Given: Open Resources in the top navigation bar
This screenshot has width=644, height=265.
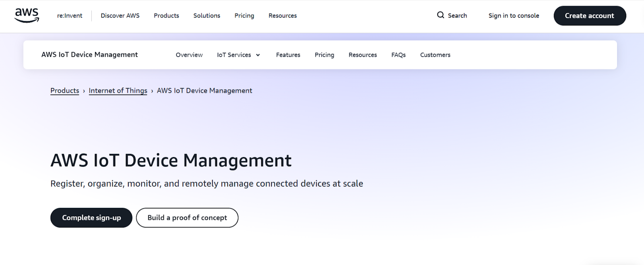Looking at the screenshot, I should 283,16.
